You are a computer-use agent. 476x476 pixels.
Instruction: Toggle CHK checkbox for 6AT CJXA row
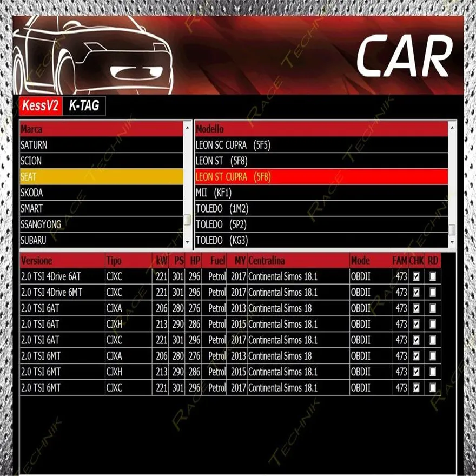416,308
